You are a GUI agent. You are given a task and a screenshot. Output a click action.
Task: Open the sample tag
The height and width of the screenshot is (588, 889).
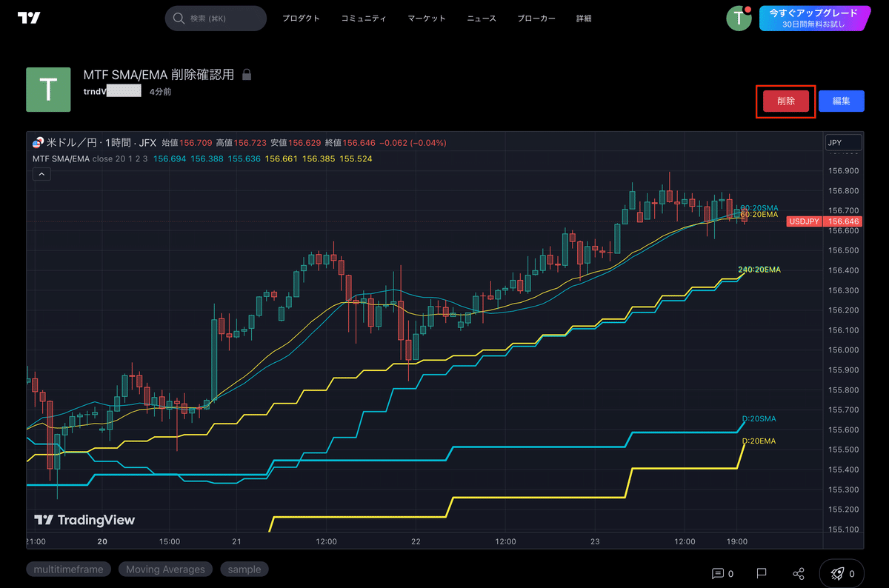pyautogui.click(x=244, y=569)
